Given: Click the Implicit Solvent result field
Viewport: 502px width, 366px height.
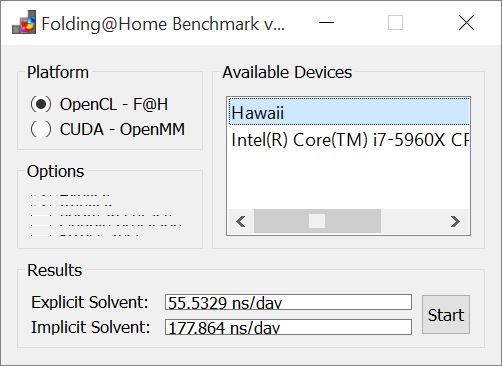Looking at the screenshot, I should [288, 327].
